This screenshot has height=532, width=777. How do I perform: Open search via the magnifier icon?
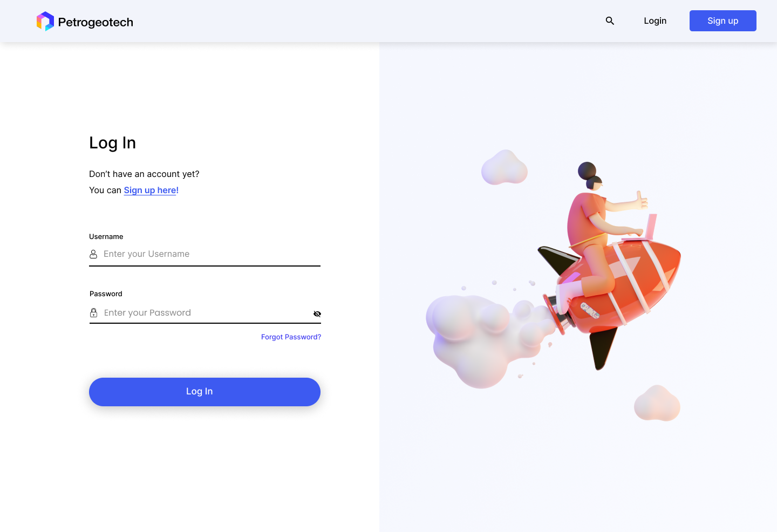pyautogui.click(x=610, y=21)
